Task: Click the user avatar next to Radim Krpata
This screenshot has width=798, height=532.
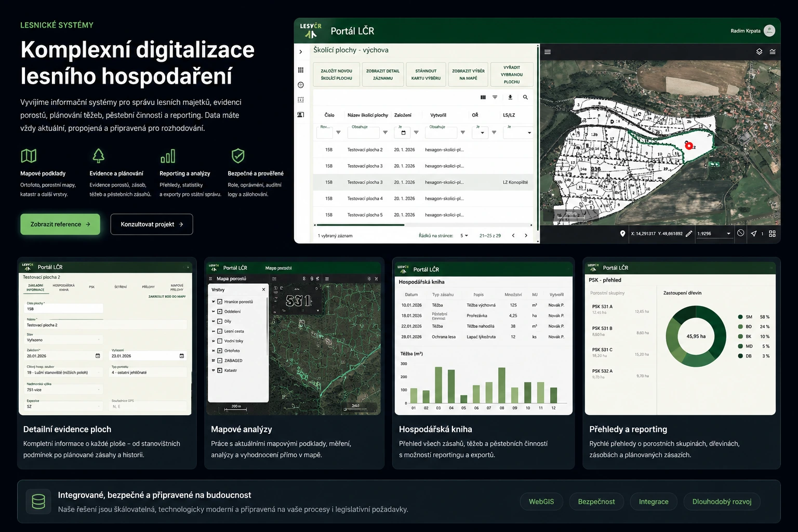Action: click(769, 31)
